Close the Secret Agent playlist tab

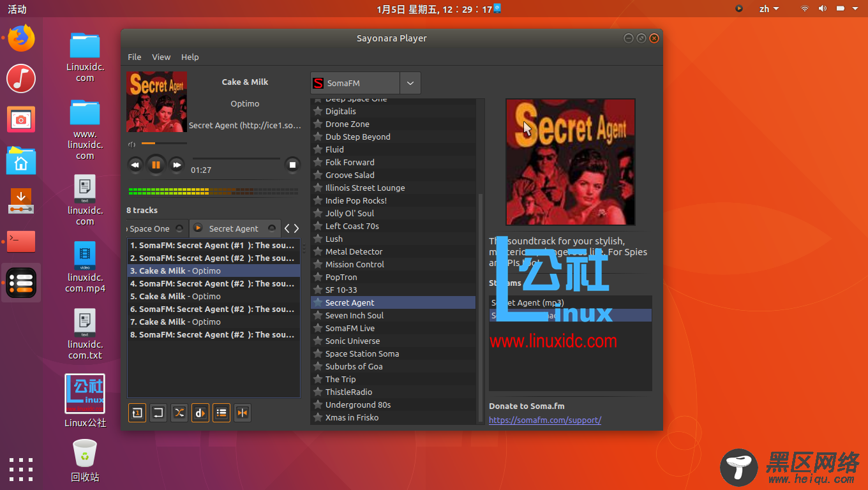click(x=273, y=228)
